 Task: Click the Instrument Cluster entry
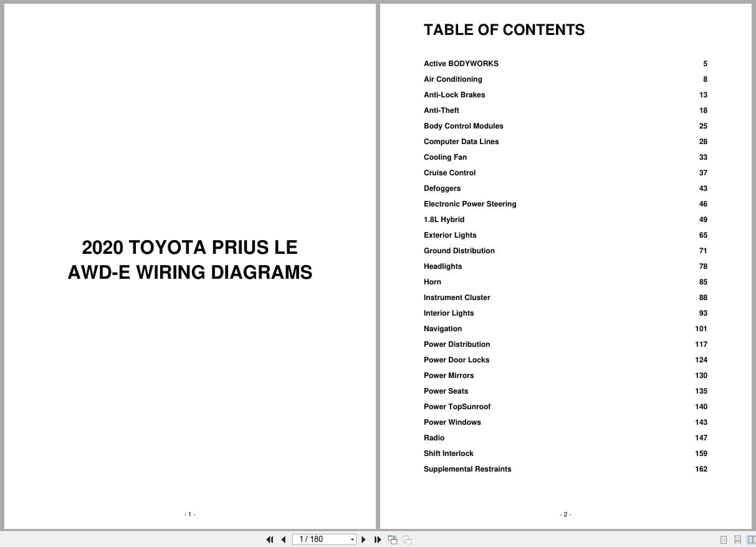click(x=457, y=298)
